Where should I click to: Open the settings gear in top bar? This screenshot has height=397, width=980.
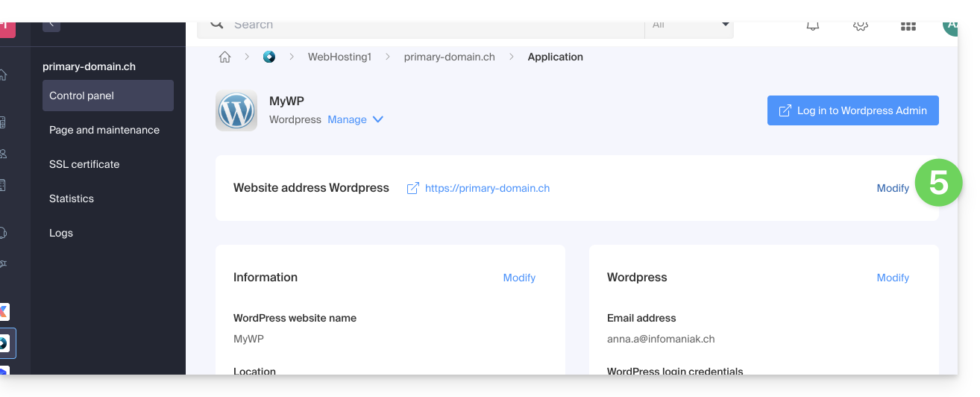(860, 26)
